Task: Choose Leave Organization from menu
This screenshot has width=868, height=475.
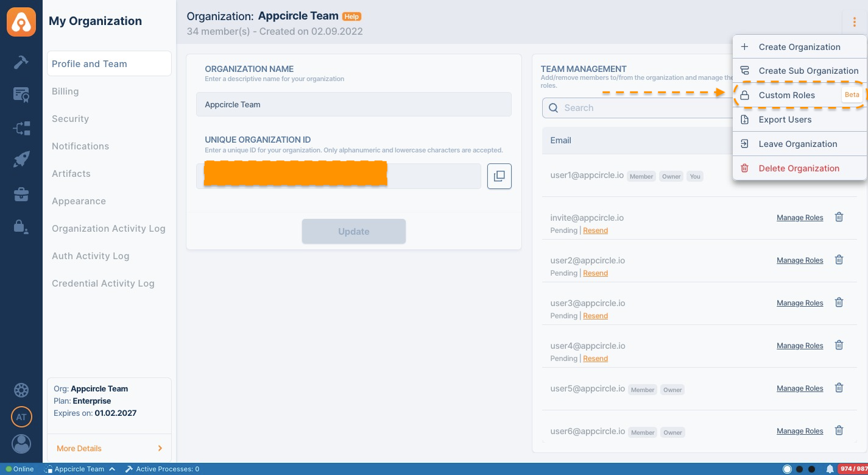Action: point(799,144)
